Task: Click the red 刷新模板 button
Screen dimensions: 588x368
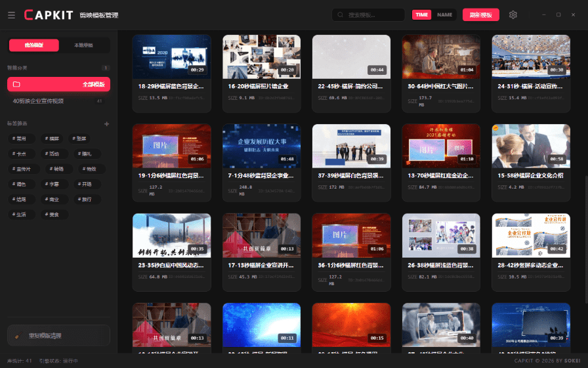Action: point(480,14)
